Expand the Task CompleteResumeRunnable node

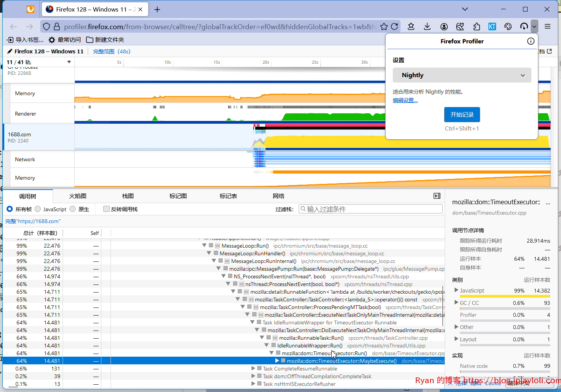(253, 369)
